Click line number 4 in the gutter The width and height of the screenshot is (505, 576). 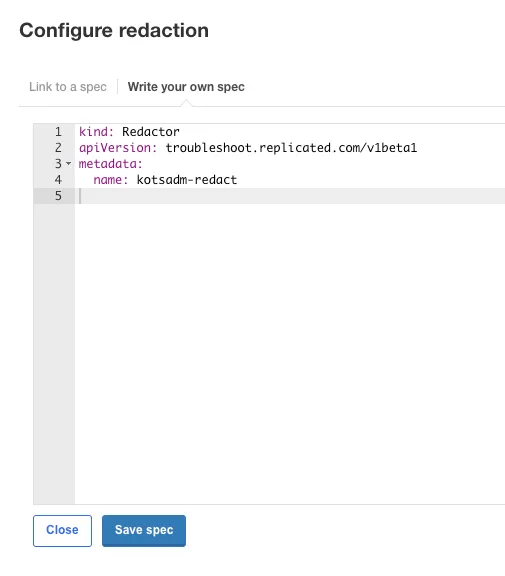[58, 180]
